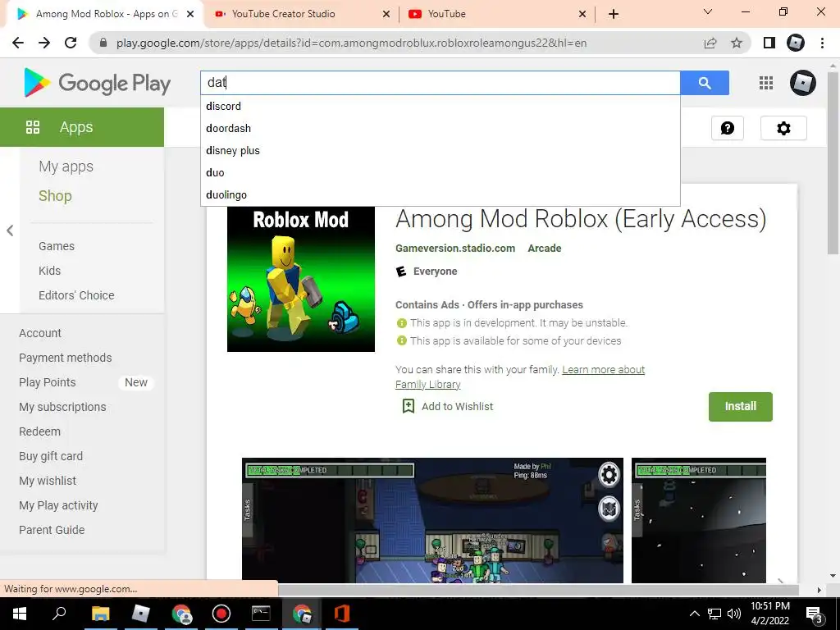Viewport: 840px width, 630px height.
Task: Open Shop in sidebar
Action: [x=55, y=196]
